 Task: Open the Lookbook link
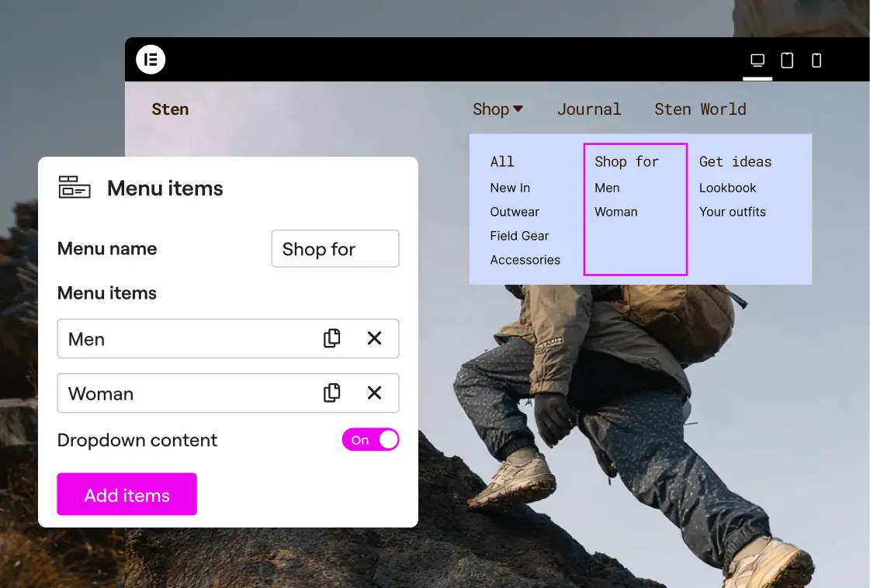727,188
